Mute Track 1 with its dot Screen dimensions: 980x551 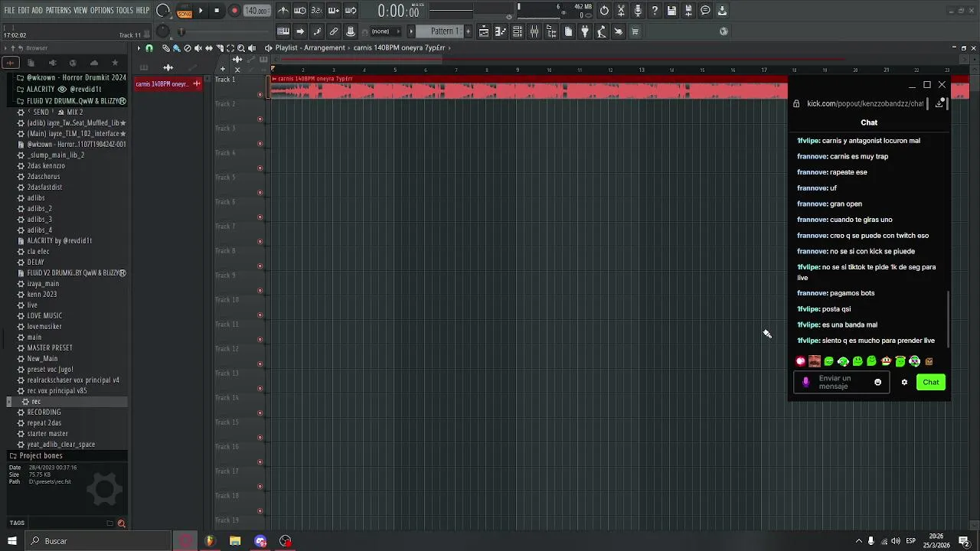click(x=260, y=94)
